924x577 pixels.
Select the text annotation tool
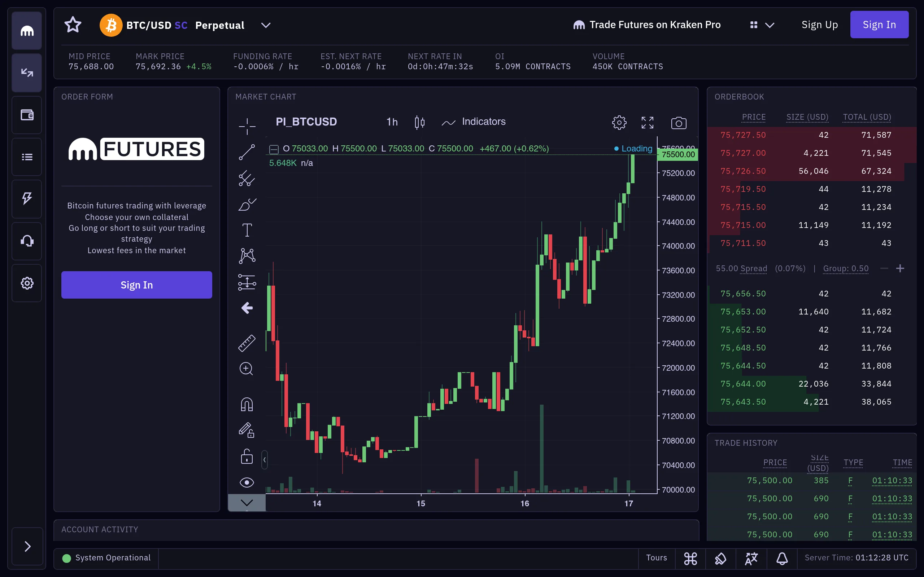pos(247,229)
